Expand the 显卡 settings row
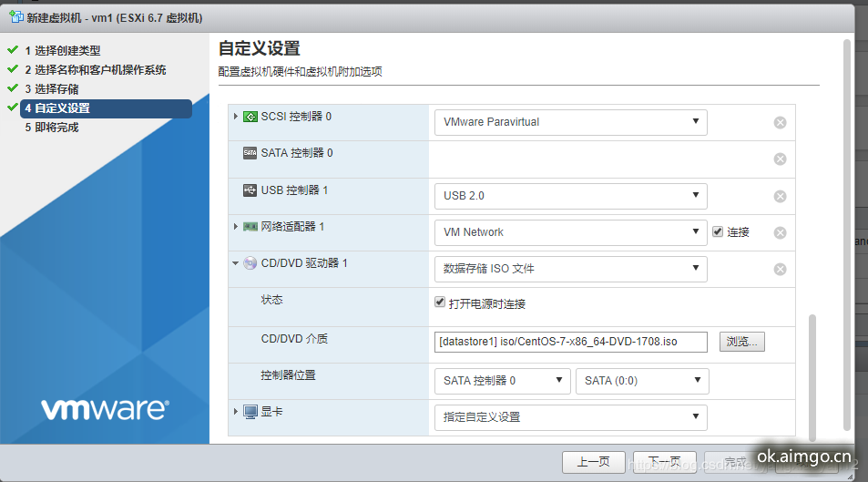The height and width of the screenshot is (482, 868). (236, 412)
